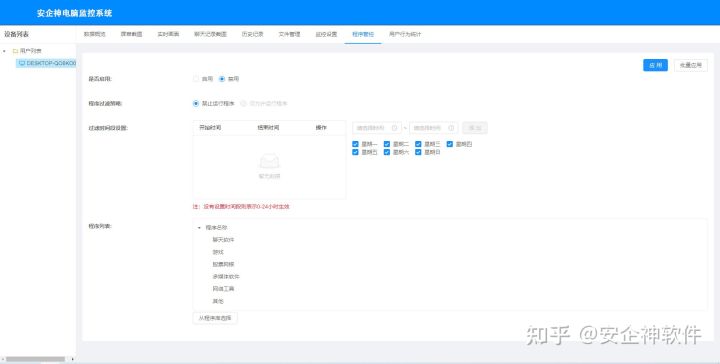Click the 操作 column header
This screenshot has width=720, height=364.
point(321,128)
